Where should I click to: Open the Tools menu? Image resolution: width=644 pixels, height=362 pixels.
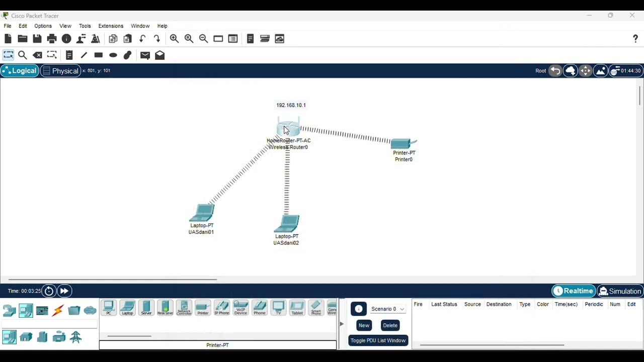pyautogui.click(x=85, y=26)
